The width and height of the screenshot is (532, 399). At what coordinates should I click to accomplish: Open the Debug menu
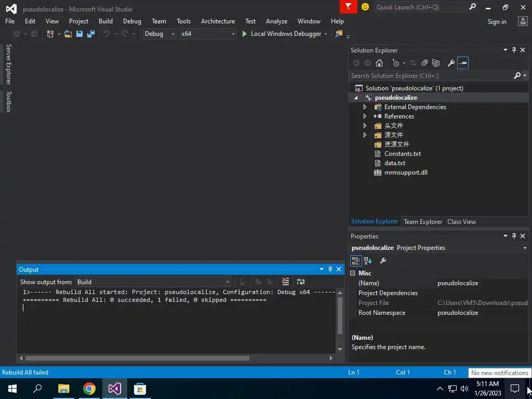point(132,21)
